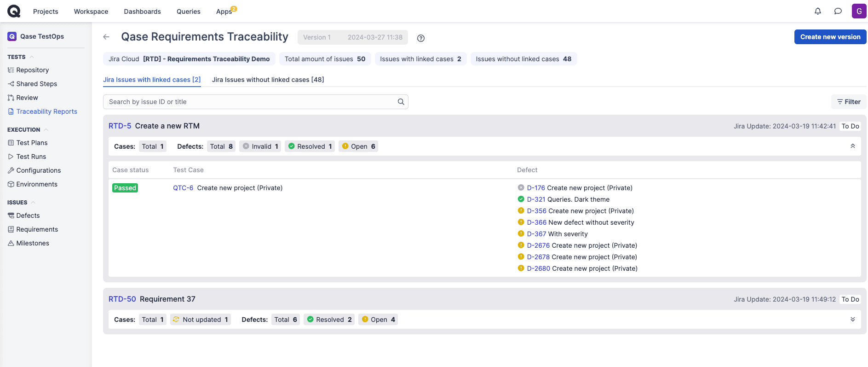Open defect D-367 link
This screenshot has width=868, height=367.
tap(536, 234)
